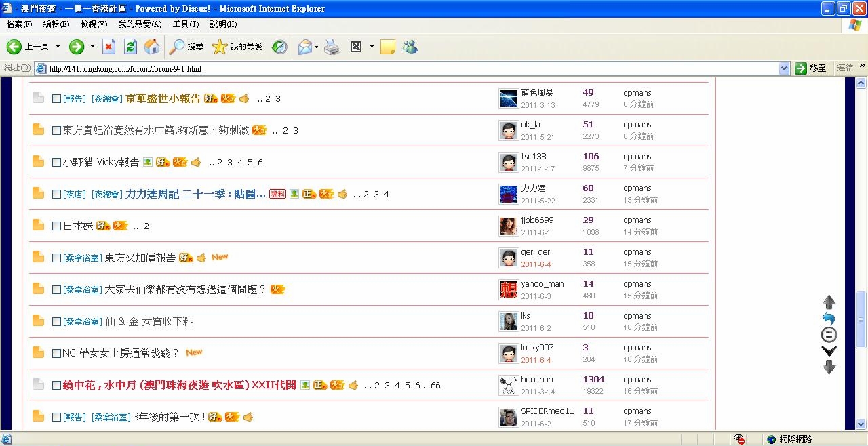Click the Refresh page icon
This screenshot has height=446, width=868.
130,47
